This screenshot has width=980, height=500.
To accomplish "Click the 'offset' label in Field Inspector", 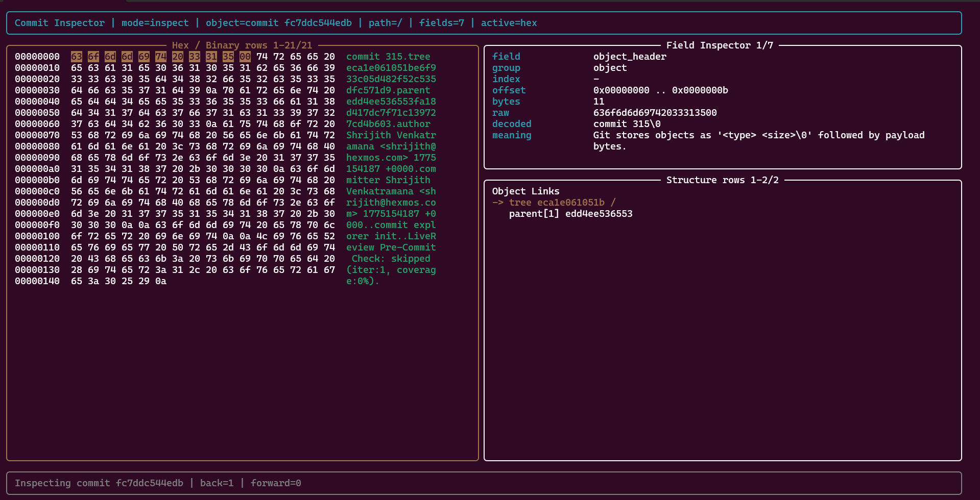I will [509, 90].
